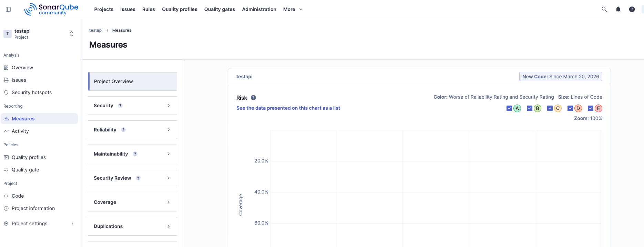Expand the Reliability measures section

click(x=132, y=130)
